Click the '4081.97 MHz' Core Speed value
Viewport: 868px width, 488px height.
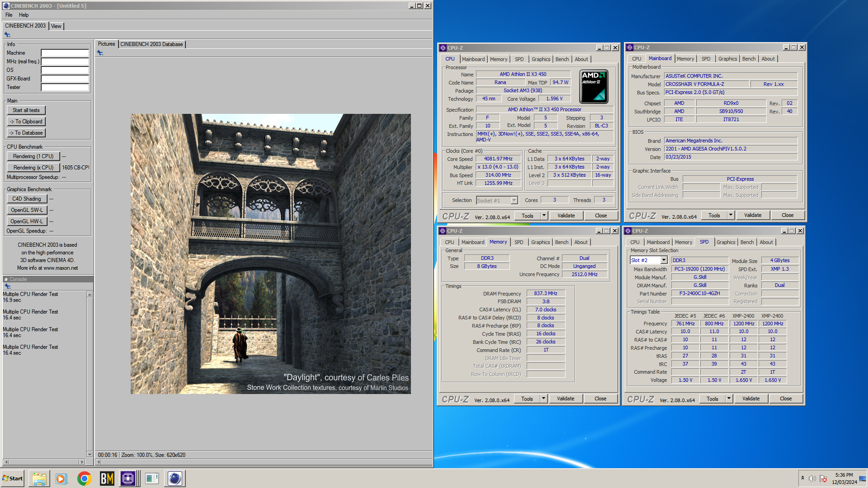498,159
